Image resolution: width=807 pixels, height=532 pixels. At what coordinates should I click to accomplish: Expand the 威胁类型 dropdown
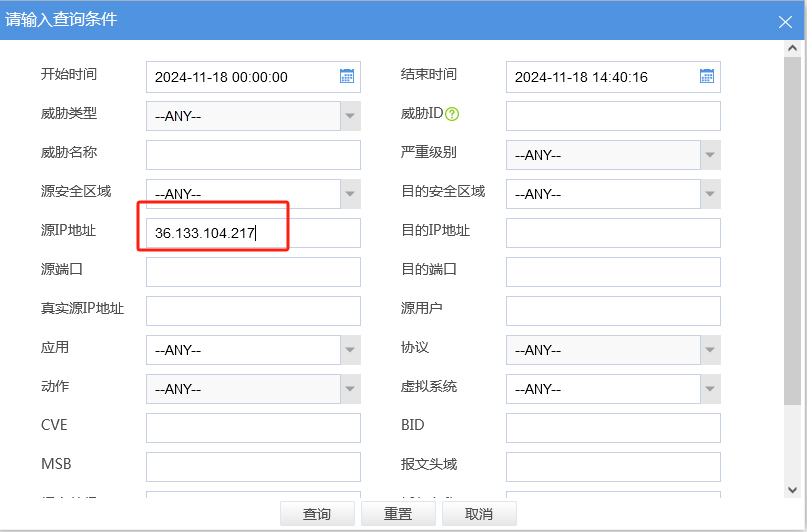[350, 116]
